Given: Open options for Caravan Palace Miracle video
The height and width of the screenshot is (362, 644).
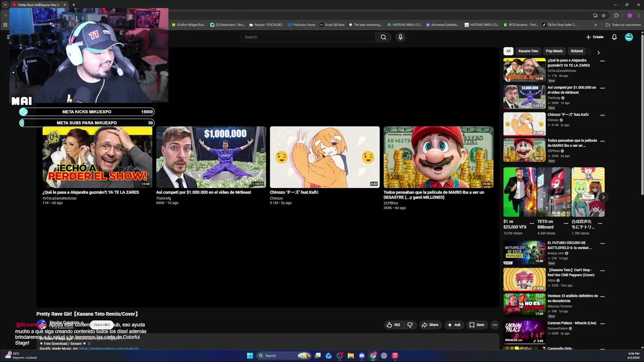Looking at the screenshot, I should click(602, 324).
